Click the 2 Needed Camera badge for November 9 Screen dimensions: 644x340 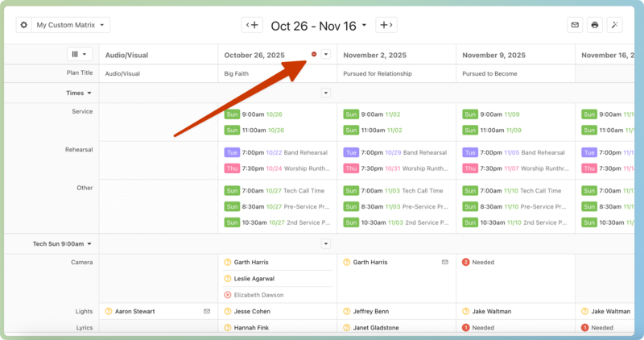pyautogui.click(x=466, y=262)
